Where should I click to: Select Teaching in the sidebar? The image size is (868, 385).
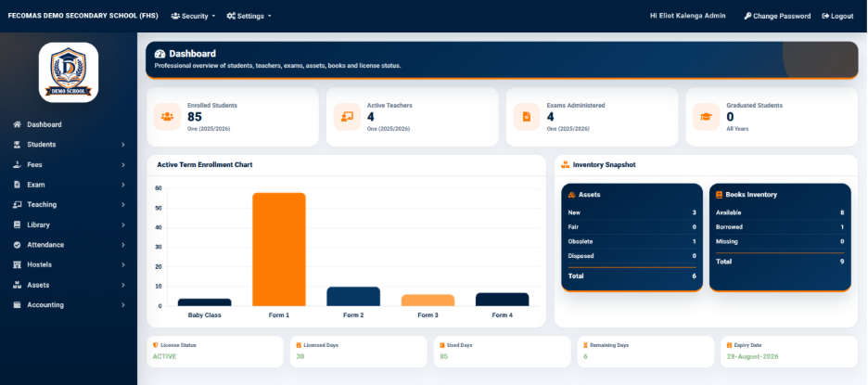tap(69, 204)
